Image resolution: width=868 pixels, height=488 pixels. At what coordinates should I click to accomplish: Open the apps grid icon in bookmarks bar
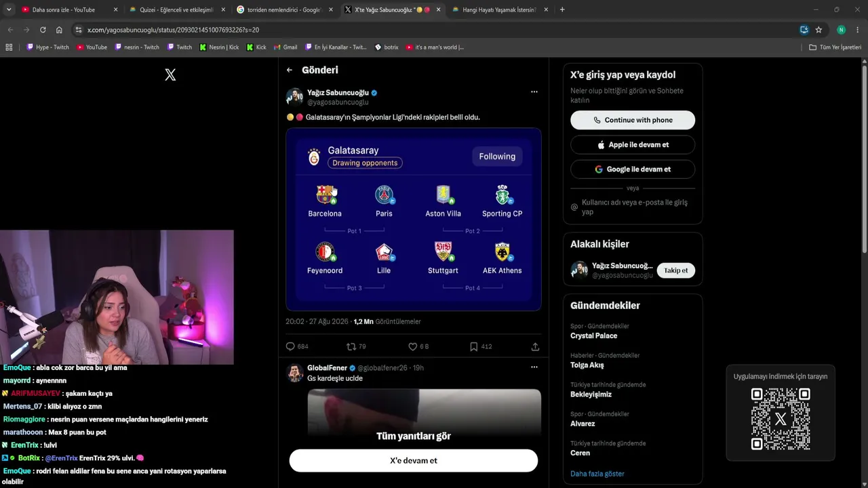click(x=9, y=47)
